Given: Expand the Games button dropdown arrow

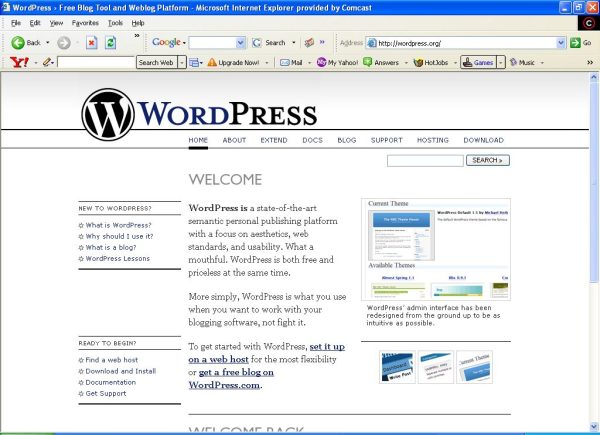Looking at the screenshot, I should point(501,62).
